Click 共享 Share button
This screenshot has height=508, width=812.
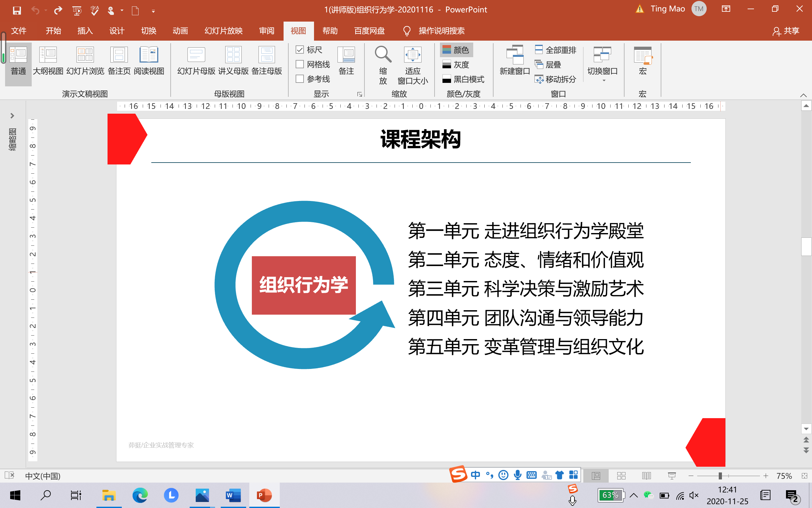[786, 31]
